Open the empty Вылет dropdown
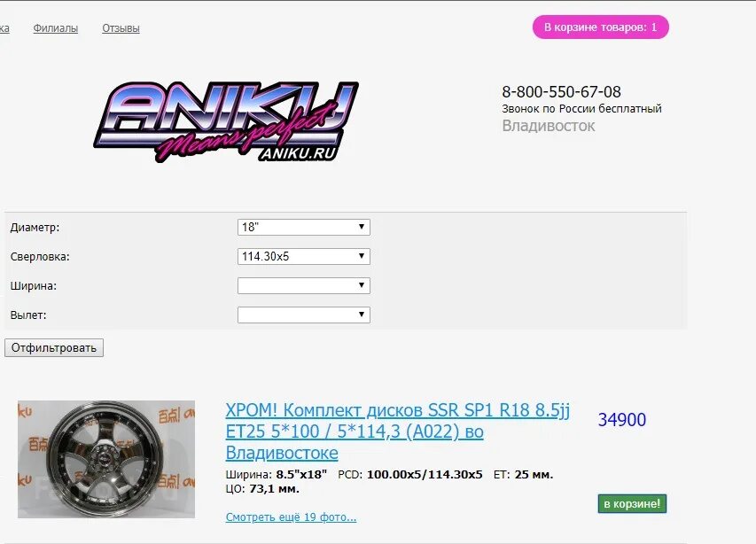The image size is (756, 544). point(304,315)
